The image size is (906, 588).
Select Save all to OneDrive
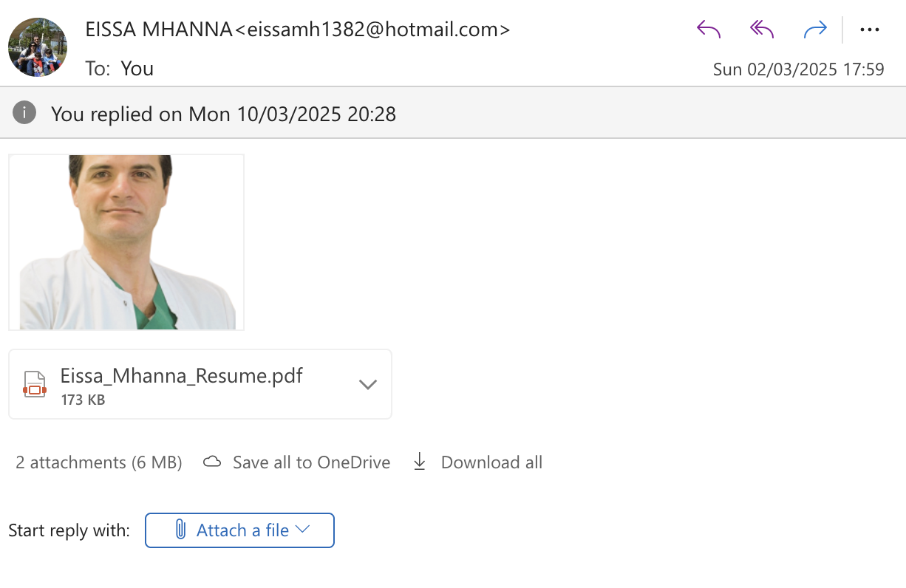point(311,462)
